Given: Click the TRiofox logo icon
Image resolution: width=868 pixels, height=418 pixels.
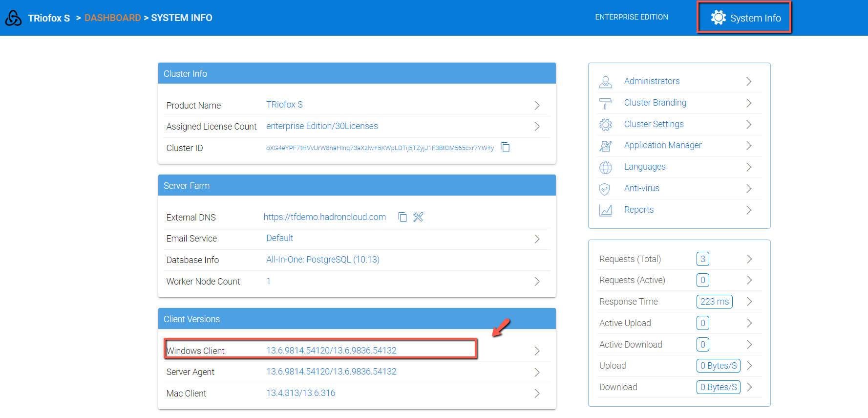Looking at the screenshot, I should pos(13,18).
